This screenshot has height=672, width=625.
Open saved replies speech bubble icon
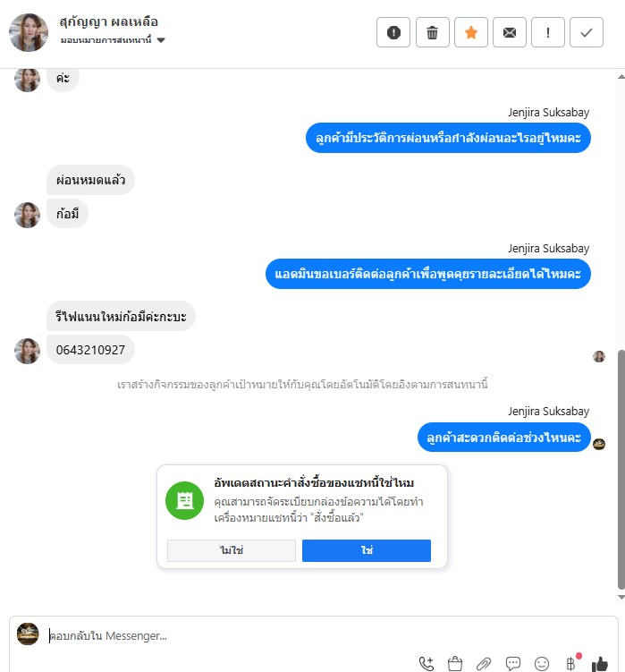click(512, 664)
